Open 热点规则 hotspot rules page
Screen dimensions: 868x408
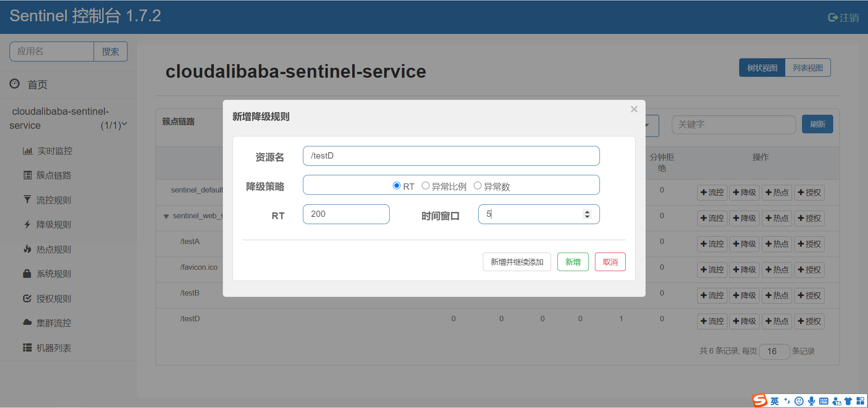tap(47, 249)
